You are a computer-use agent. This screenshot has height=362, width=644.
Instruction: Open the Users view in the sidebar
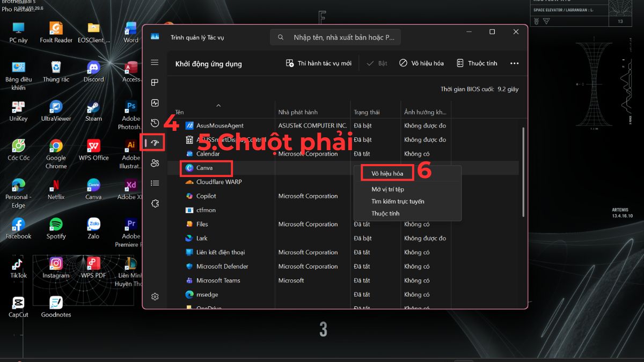coord(155,162)
